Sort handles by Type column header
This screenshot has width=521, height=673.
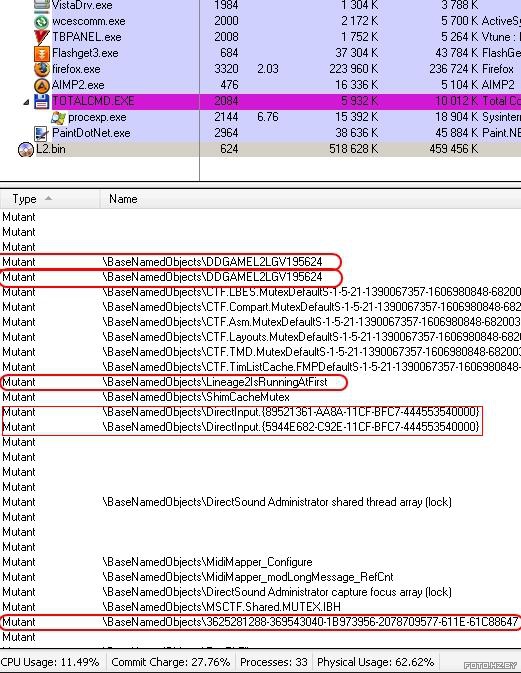pos(50,199)
